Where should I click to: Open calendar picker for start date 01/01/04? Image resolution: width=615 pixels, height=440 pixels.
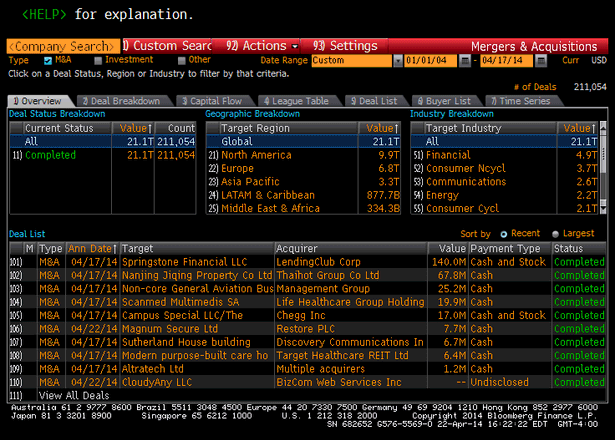464,60
